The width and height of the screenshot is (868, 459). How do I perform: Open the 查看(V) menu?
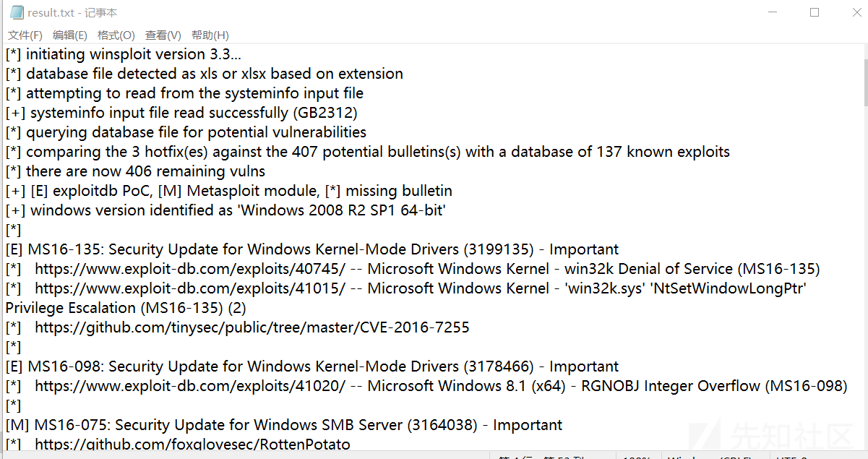163,35
